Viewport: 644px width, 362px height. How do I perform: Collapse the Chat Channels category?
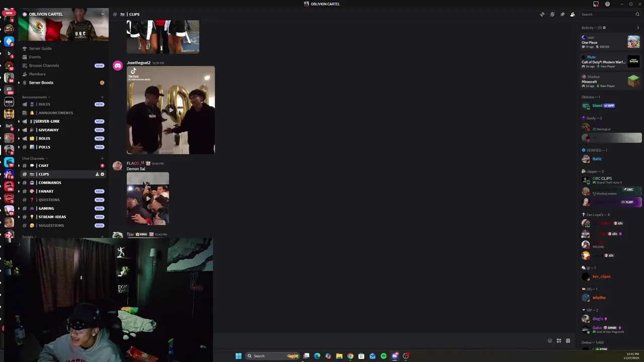click(x=34, y=158)
